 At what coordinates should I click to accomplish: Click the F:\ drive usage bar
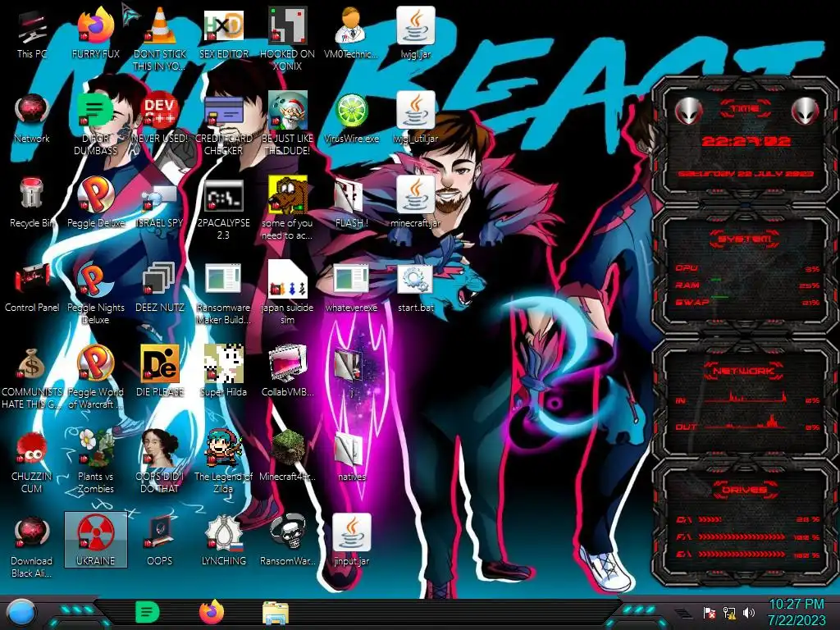(742, 536)
